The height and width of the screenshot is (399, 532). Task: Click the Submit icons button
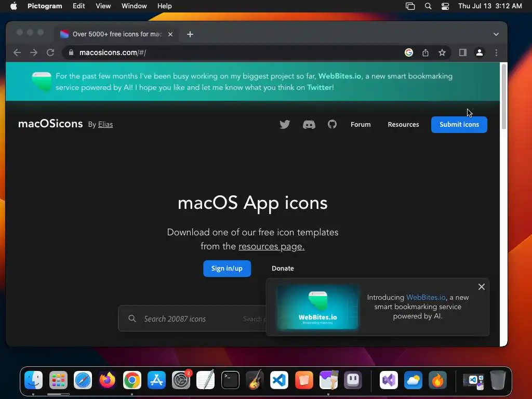tap(459, 125)
